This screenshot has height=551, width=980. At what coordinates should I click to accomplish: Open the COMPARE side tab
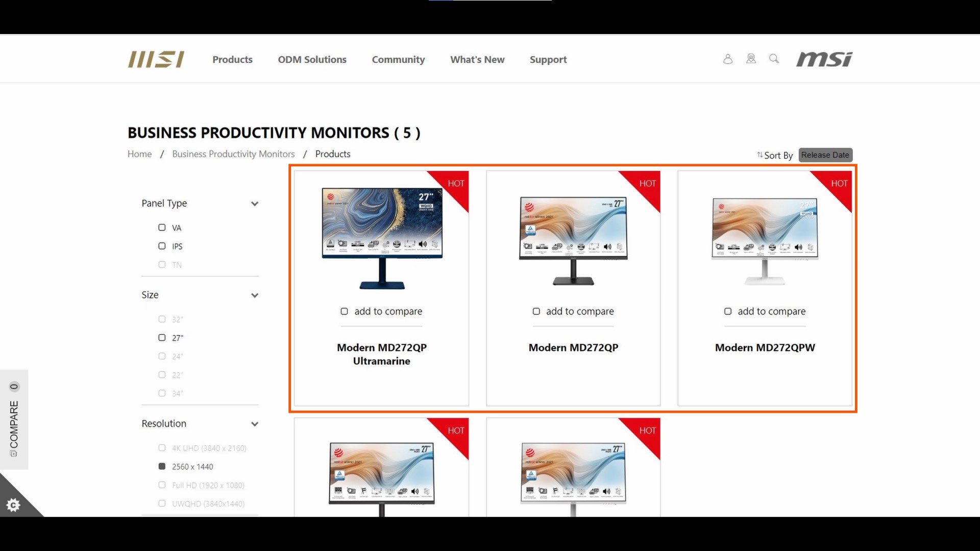pos(14,419)
